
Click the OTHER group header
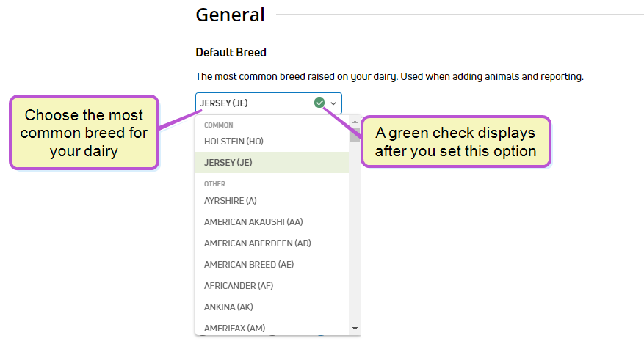click(215, 184)
